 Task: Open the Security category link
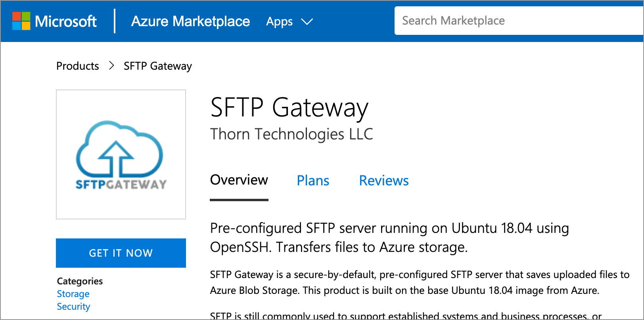[x=73, y=306]
